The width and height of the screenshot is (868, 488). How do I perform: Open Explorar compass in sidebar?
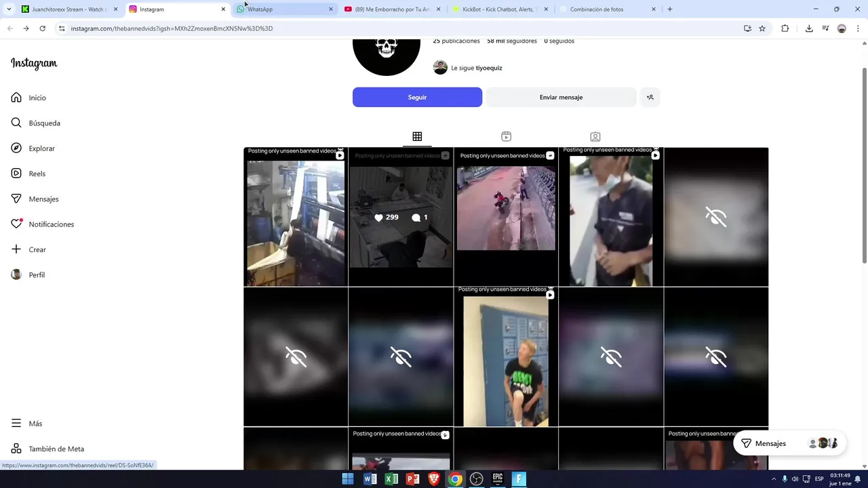tap(16, 148)
